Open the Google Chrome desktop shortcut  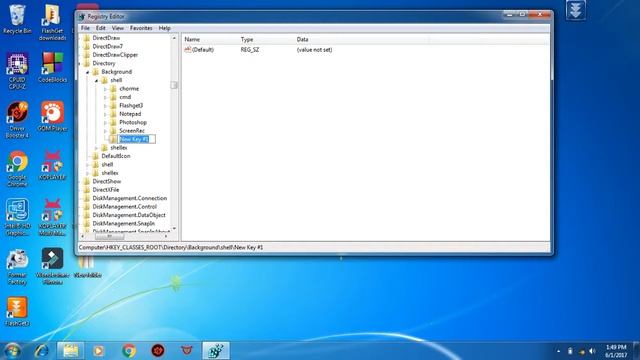coord(17,168)
